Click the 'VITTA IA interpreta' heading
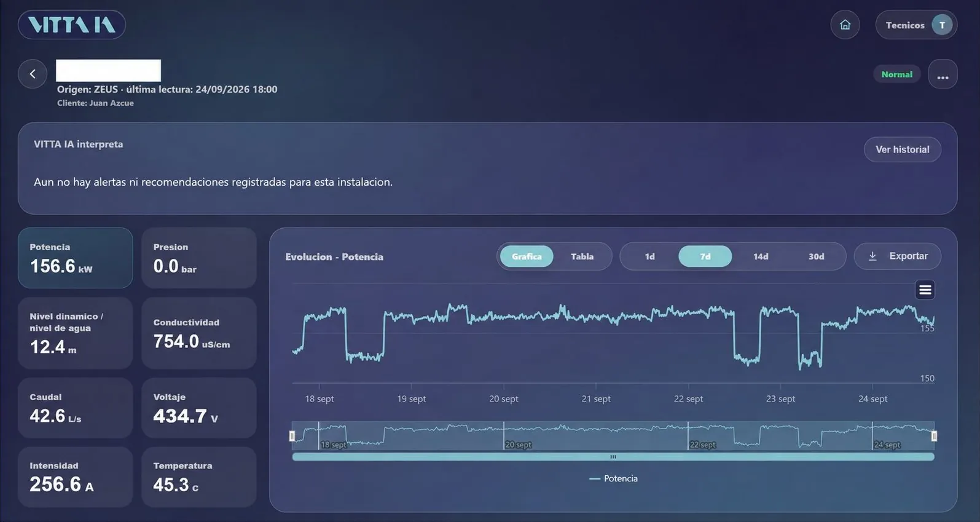Screen dimensions: 980x522 78,144
